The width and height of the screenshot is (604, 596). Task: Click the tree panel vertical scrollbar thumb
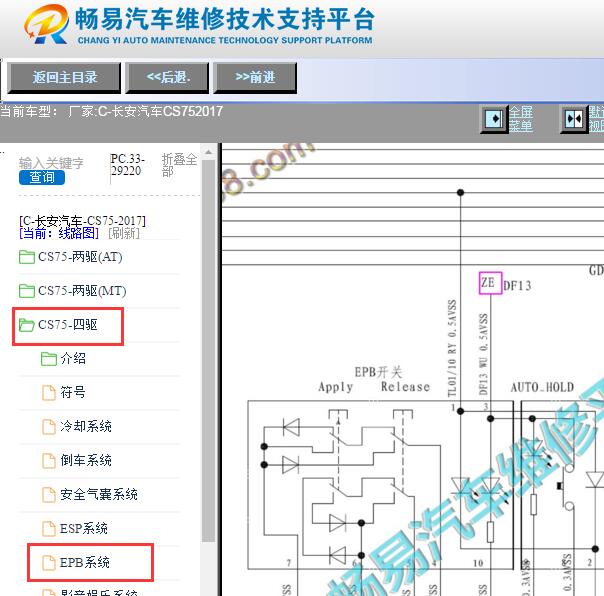(x=208, y=351)
